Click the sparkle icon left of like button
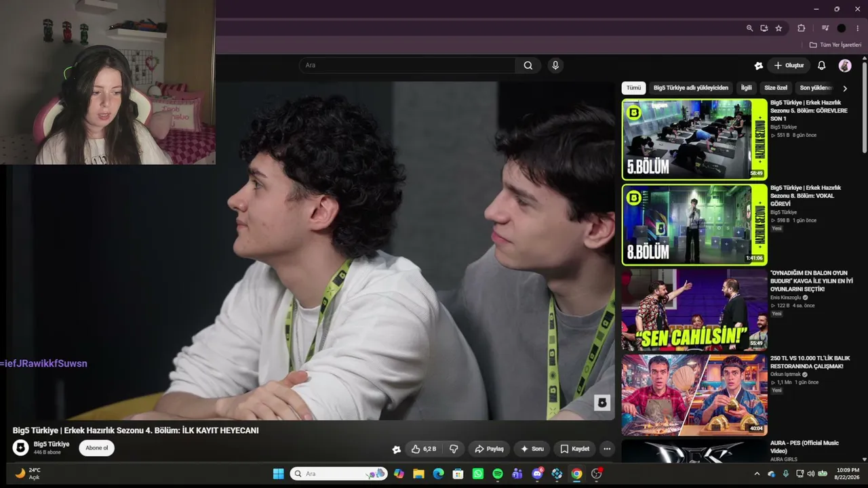Image resolution: width=868 pixels, height=488 pixels. click(396, 449)
